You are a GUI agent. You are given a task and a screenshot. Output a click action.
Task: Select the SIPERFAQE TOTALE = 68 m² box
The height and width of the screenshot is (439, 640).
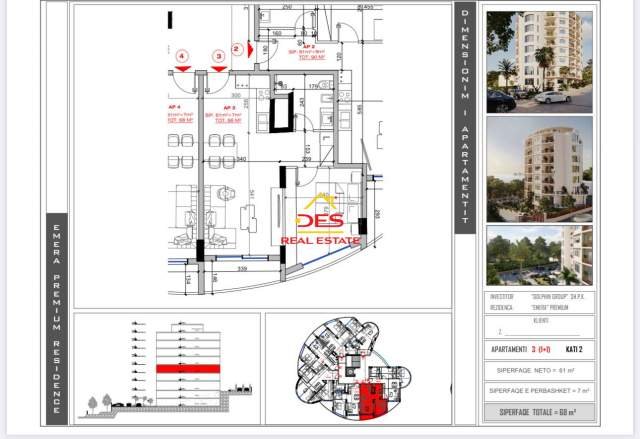[x=539, y=412]
